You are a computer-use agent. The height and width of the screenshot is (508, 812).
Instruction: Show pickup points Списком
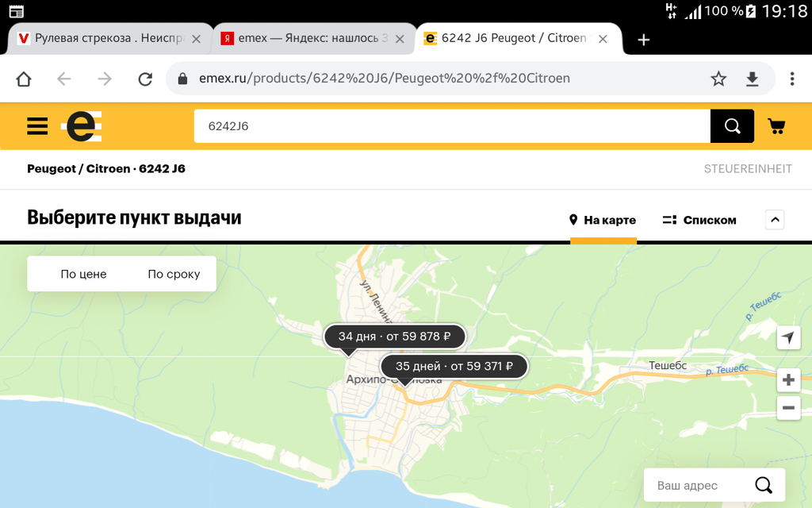tap(699, 221)
